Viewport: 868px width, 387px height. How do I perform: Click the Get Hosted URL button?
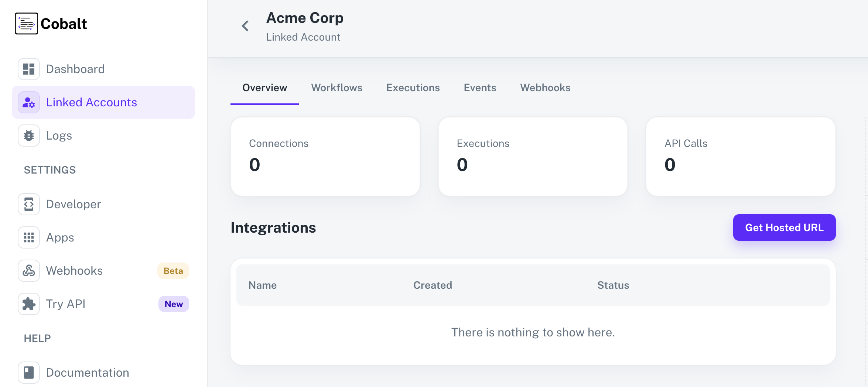coord(784,227)
